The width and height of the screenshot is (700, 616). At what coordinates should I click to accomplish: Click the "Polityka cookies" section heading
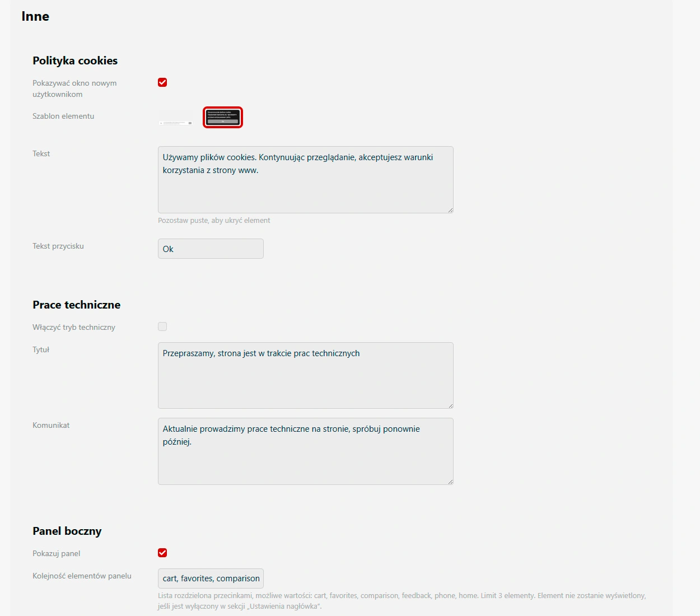[x=74, y=60]
